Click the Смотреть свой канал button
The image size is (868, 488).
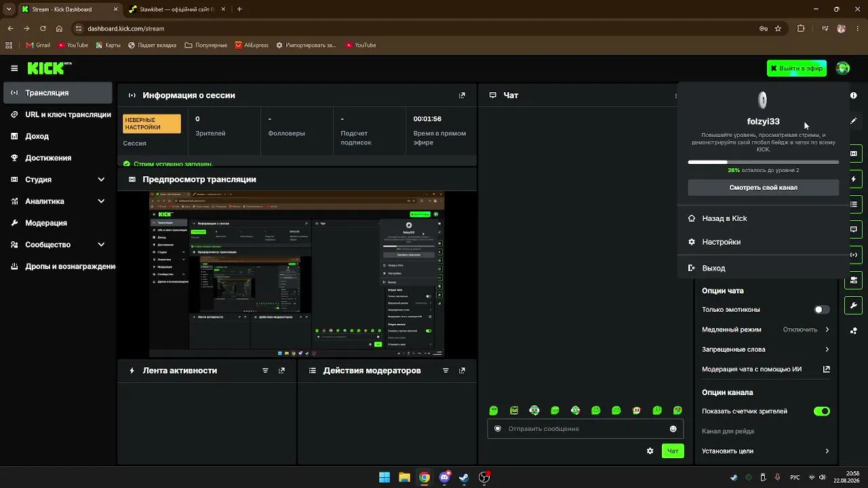(764, 188)
